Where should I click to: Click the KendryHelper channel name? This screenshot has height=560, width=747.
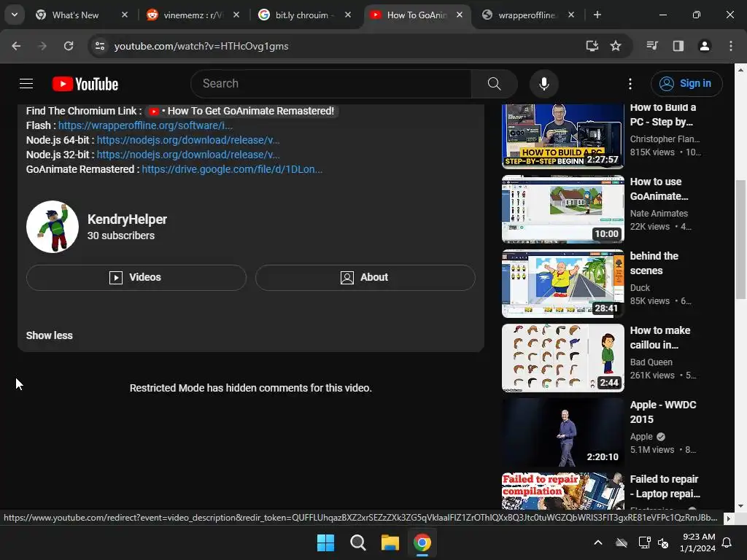(x=127, y=219)
